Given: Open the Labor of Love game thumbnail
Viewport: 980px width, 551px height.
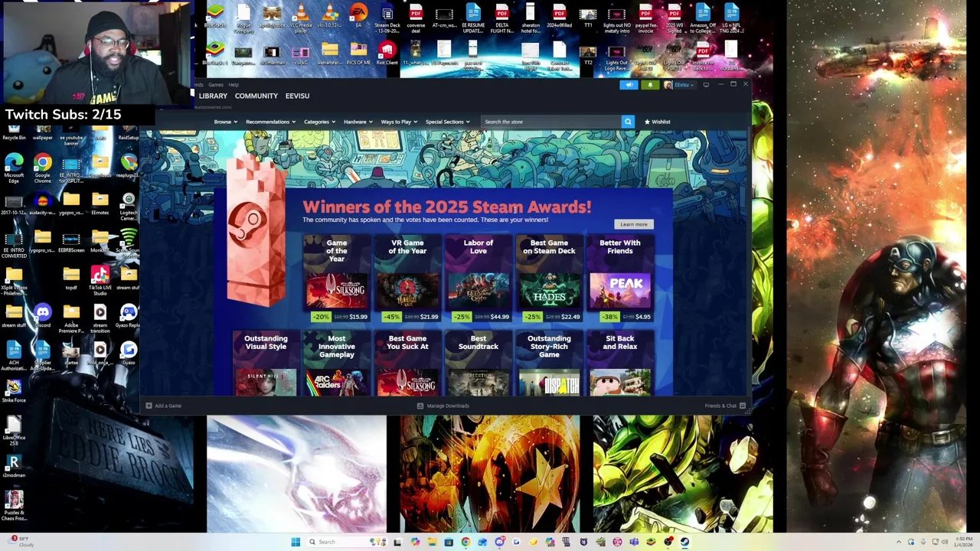Looking at the screenshot, I should (479, 292).
